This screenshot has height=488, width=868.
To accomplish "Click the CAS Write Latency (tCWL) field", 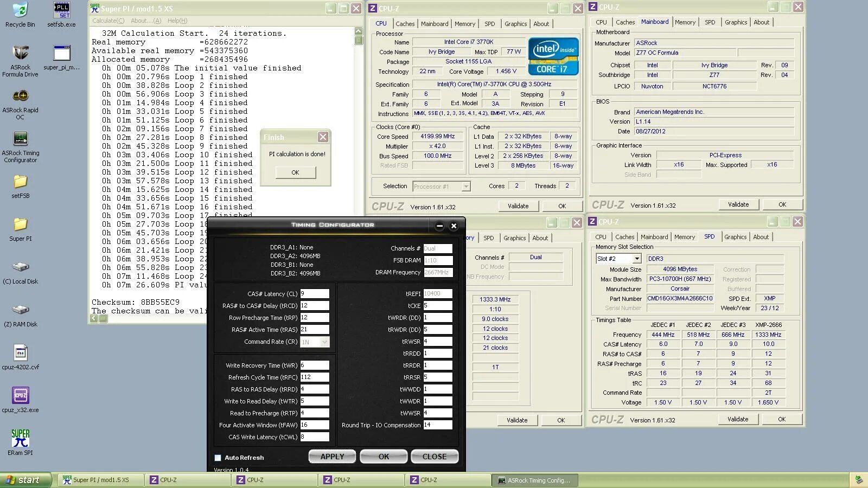I will point(315,436).
